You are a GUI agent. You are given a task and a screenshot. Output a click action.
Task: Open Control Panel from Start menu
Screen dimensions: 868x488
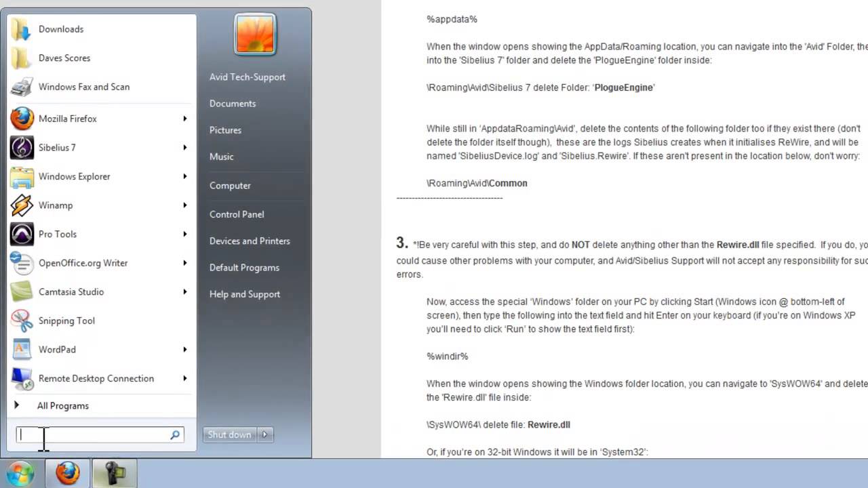237,214
